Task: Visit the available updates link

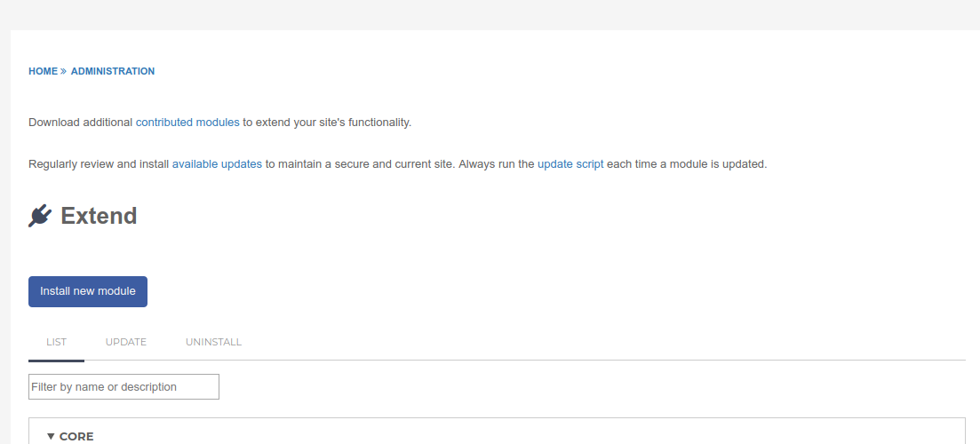Action: pyautogui.click(x=217, y=164)
